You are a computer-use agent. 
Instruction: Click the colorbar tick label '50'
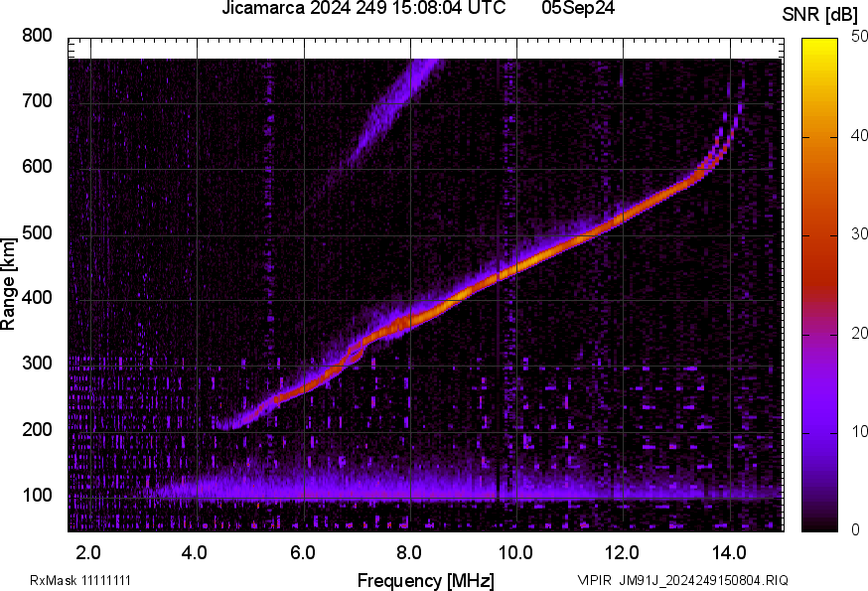tap(860, 37)
